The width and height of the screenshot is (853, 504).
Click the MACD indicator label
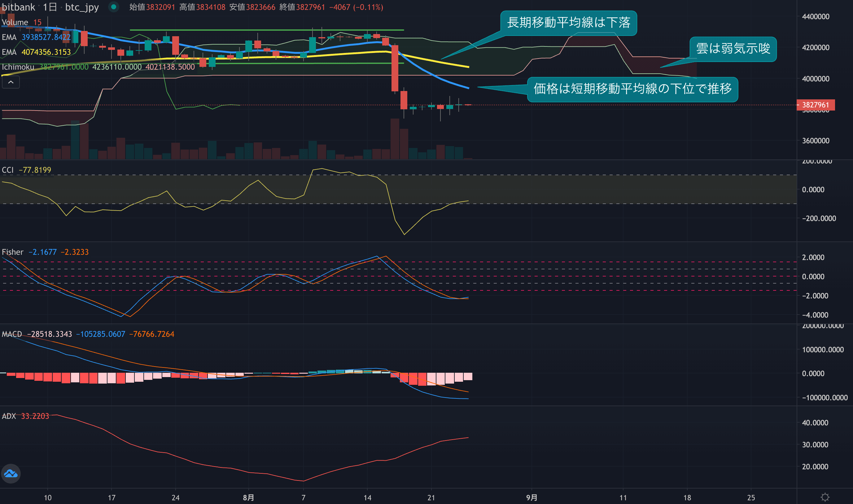pyautogui.click(x=12, y=334)
